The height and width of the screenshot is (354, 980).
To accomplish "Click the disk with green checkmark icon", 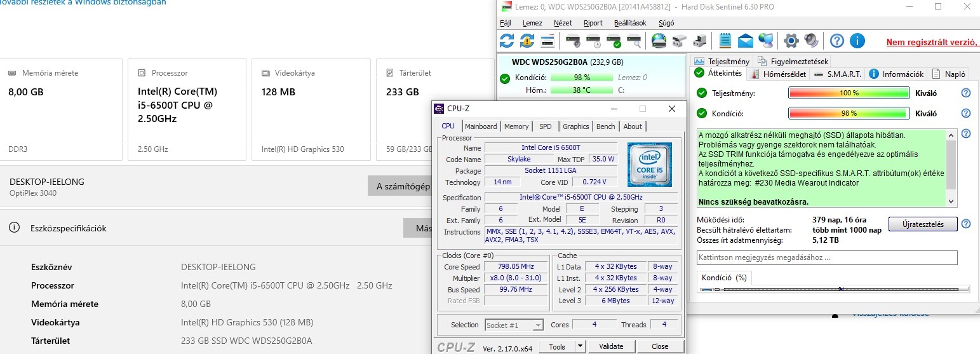I will coord(614,41).
